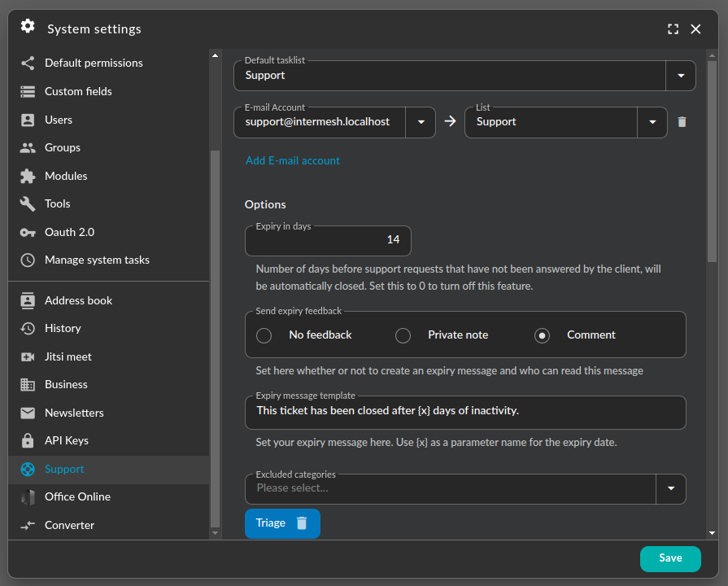
Task: Click the Excluded categories input field
Action: pyautogui.click(x=451, y=488)
